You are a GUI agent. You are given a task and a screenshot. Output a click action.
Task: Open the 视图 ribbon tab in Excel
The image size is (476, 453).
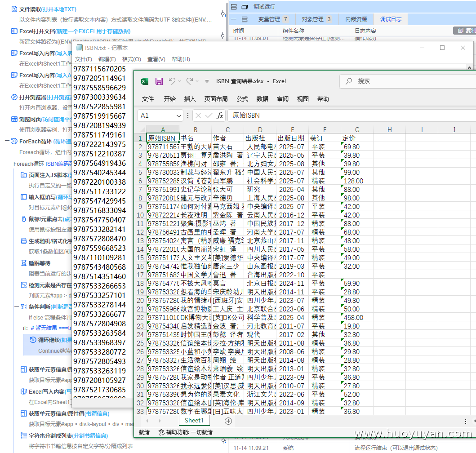coord(303,99)
